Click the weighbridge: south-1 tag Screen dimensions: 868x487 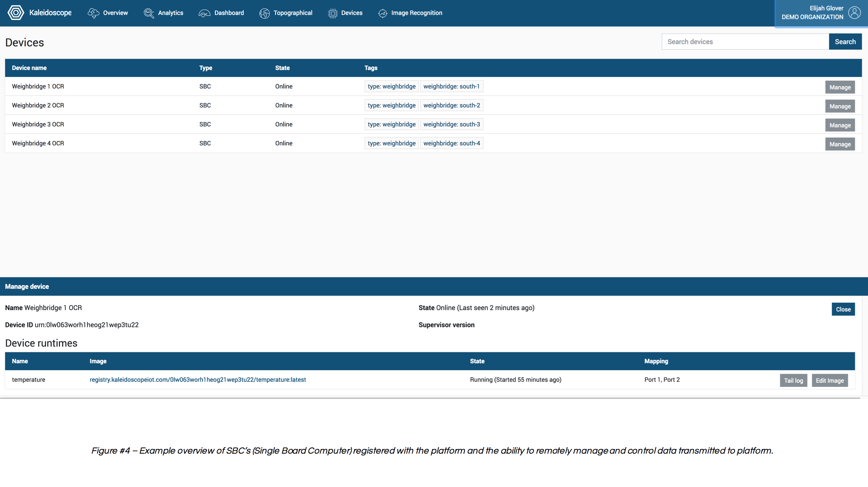click(x=451, y=86)
